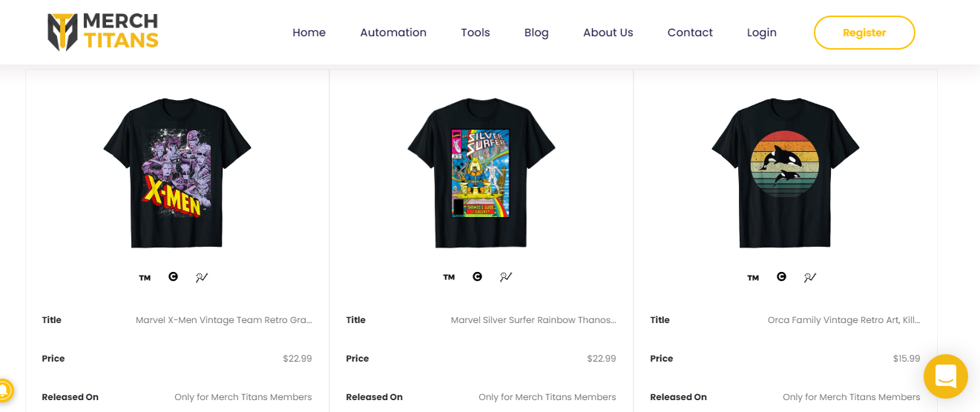The image size is (980, 412).
Task: Open the Tools menu item
Action: click(475, 33)
